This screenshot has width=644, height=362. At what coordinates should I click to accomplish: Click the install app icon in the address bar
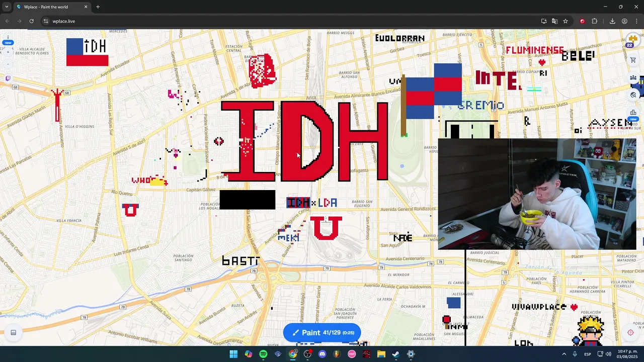(544, 21)
